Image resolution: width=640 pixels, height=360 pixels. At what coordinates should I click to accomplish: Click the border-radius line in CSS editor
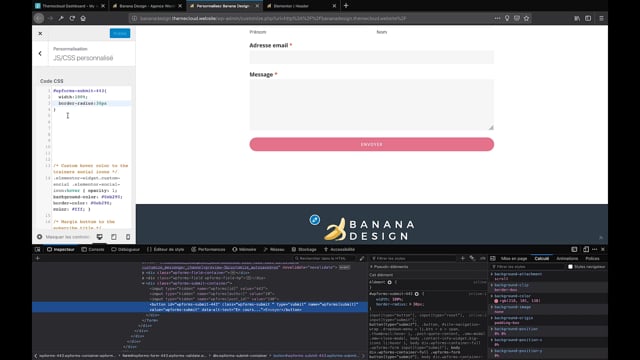tap(92, 103)
